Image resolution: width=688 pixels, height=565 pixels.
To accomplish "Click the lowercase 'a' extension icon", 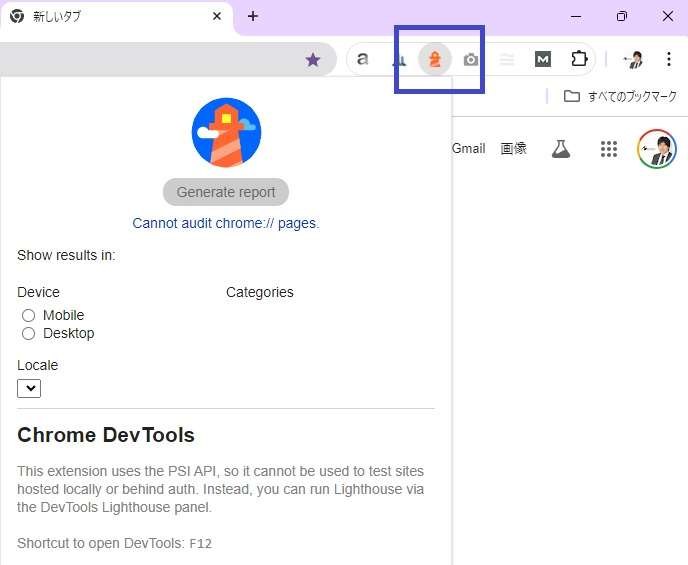I will point(362,59).
